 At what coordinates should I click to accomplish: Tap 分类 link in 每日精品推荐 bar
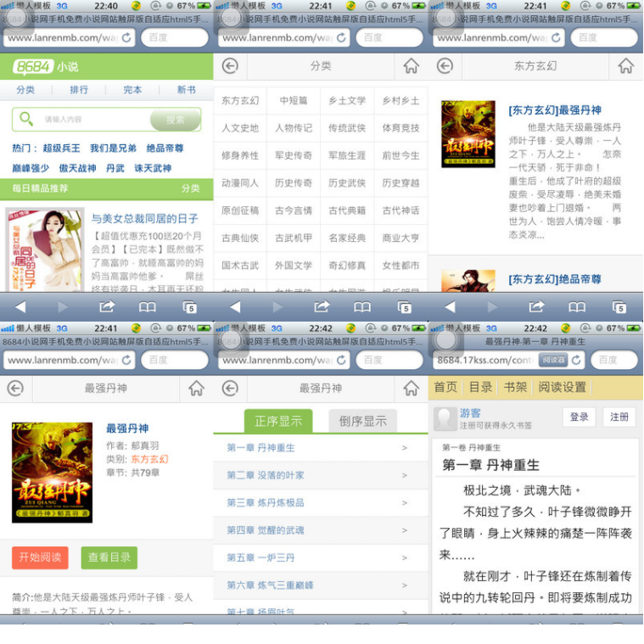pos(191,188)
